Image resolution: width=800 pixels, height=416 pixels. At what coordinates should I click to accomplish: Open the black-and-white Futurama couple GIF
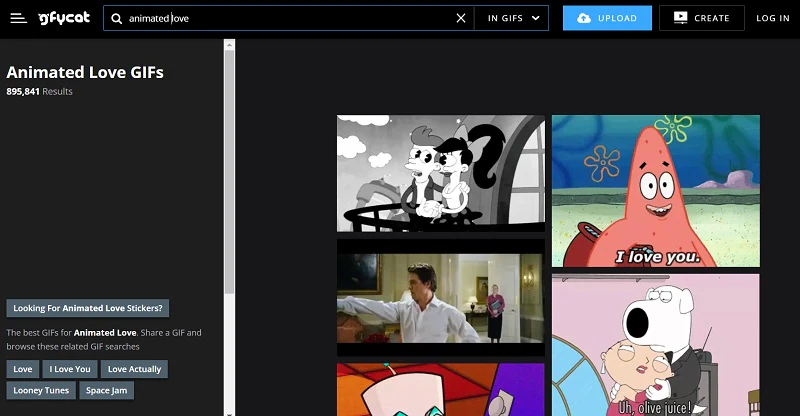(441, 174)
